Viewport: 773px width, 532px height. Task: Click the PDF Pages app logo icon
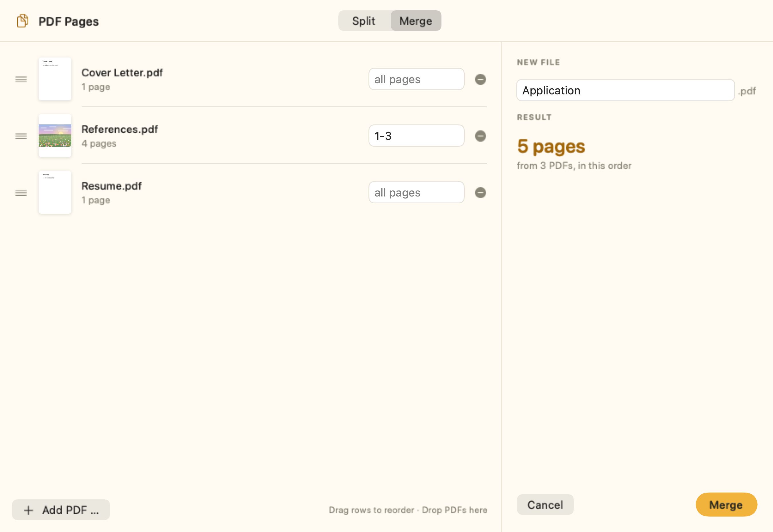point(23,21)
